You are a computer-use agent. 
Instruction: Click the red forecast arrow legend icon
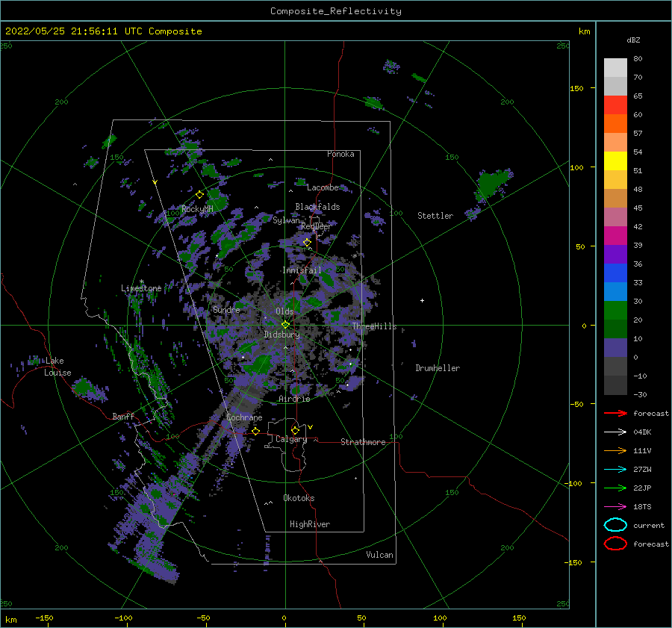(615, 413)
